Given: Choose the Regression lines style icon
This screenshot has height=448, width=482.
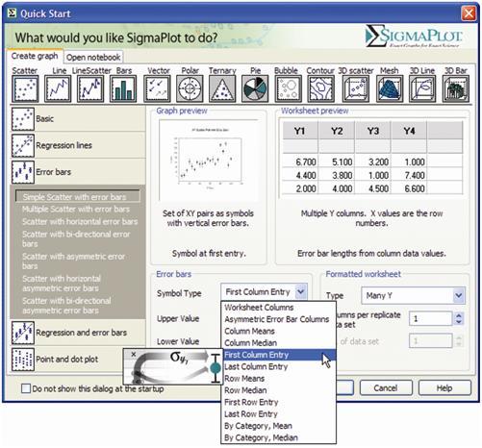Looking at the screenshot, I should pyautogui.click(x=23, y=145).
